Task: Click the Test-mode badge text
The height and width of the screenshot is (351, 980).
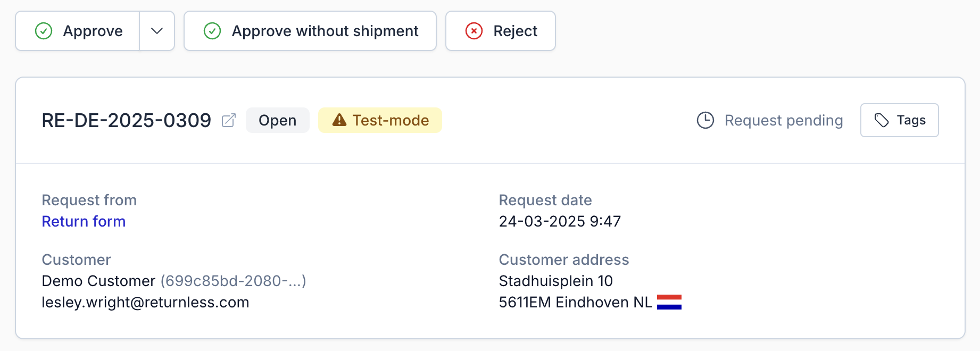Action: pyautogui.click(x=391, y=120)
